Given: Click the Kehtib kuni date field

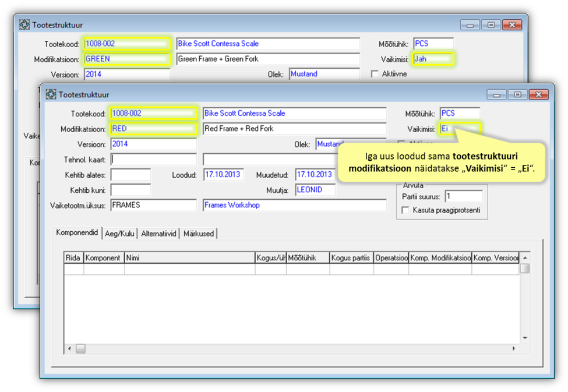Looking at the screenshot, I should coord(130,190).
